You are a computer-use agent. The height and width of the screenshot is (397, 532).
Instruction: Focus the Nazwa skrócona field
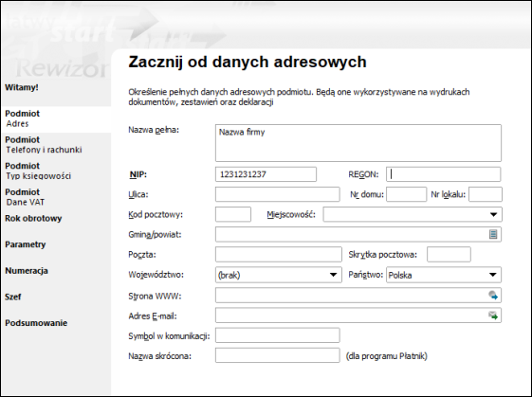point(278,355)
